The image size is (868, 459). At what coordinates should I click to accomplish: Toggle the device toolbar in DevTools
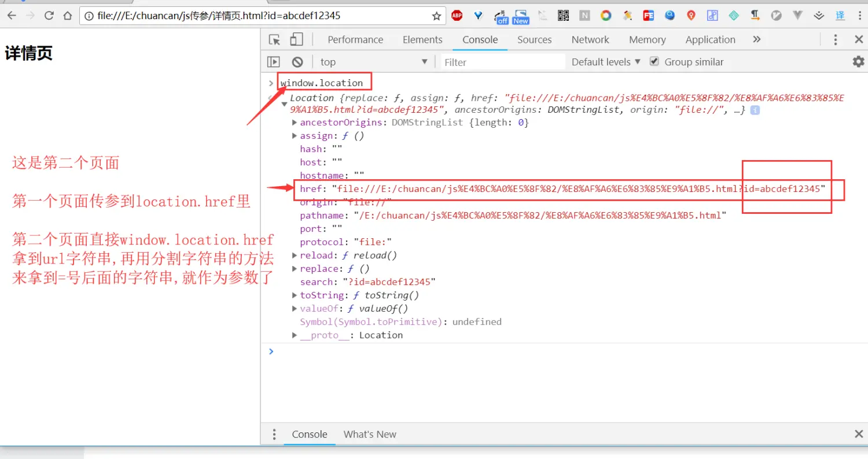pyautogui.click(x=296, y=39)
